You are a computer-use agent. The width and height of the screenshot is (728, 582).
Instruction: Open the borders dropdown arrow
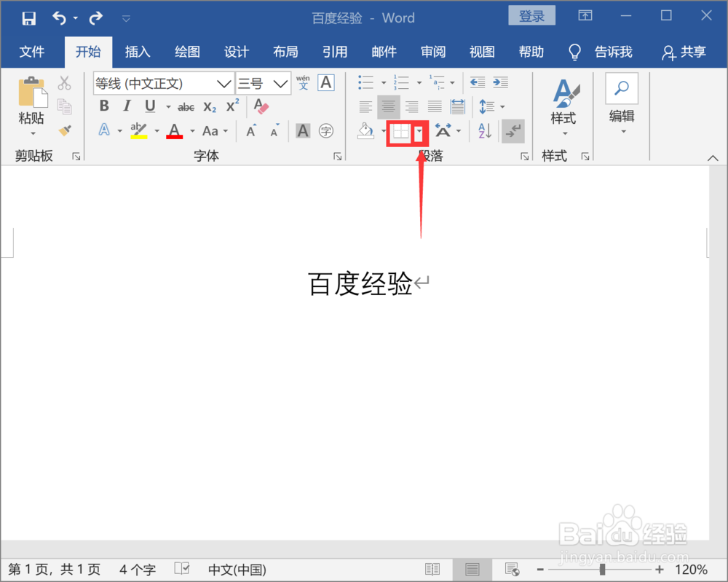tap(419, 131)
